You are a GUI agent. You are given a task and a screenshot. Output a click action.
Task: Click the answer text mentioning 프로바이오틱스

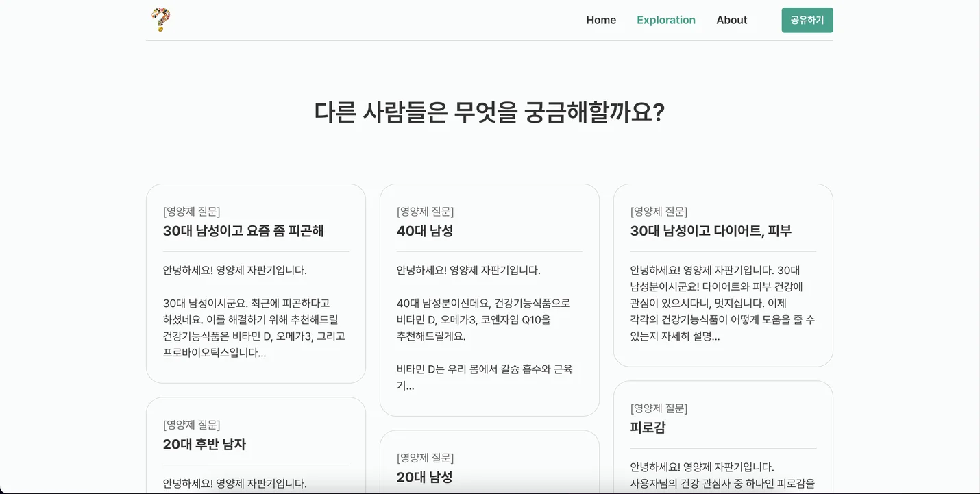[x=254, y=328]
